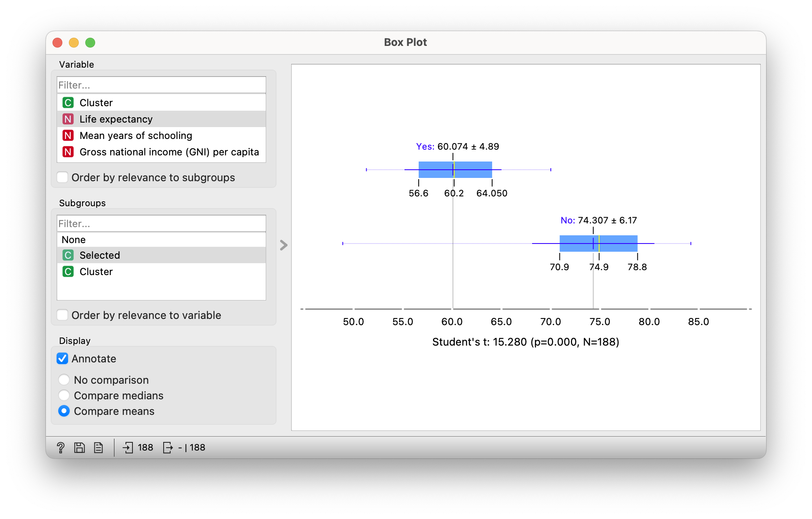
Task: Click the Variable filter field
Action: click(161, 85)
